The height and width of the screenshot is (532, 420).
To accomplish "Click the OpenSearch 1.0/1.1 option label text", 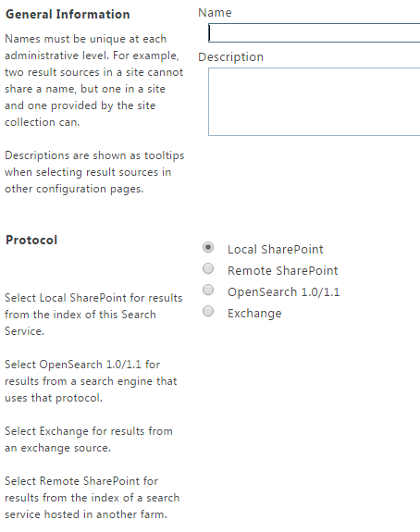I will pyautogui.click(x=284, y=292).
